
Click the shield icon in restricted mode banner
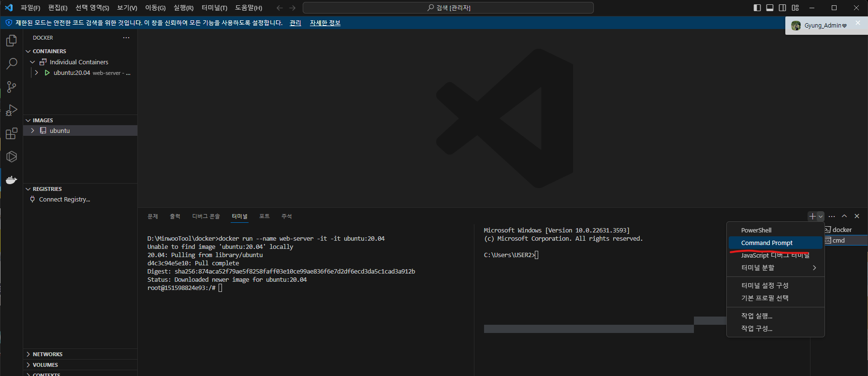[9, 23]
